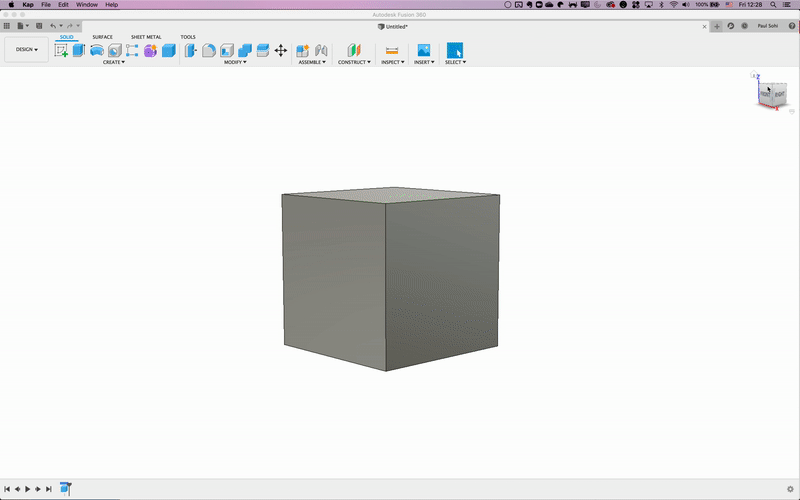
Task: Expand the CONSTRUCT menu
Action: [x=354, y=62]
